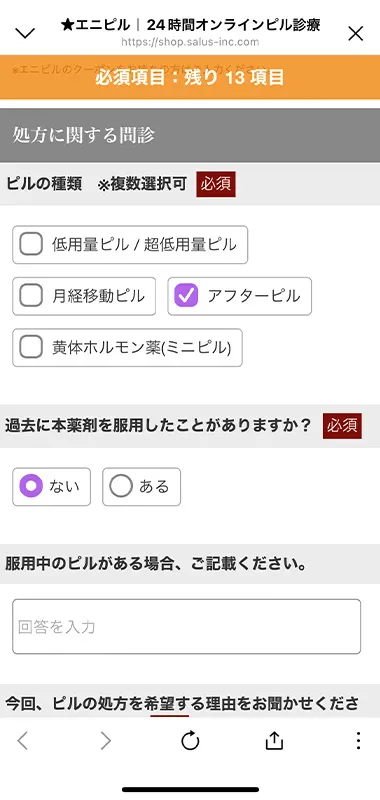380x800 pixels.
Task: Uncheck the アフターピル checkbox
Action: pyautogui.click(x=240, y=296)
